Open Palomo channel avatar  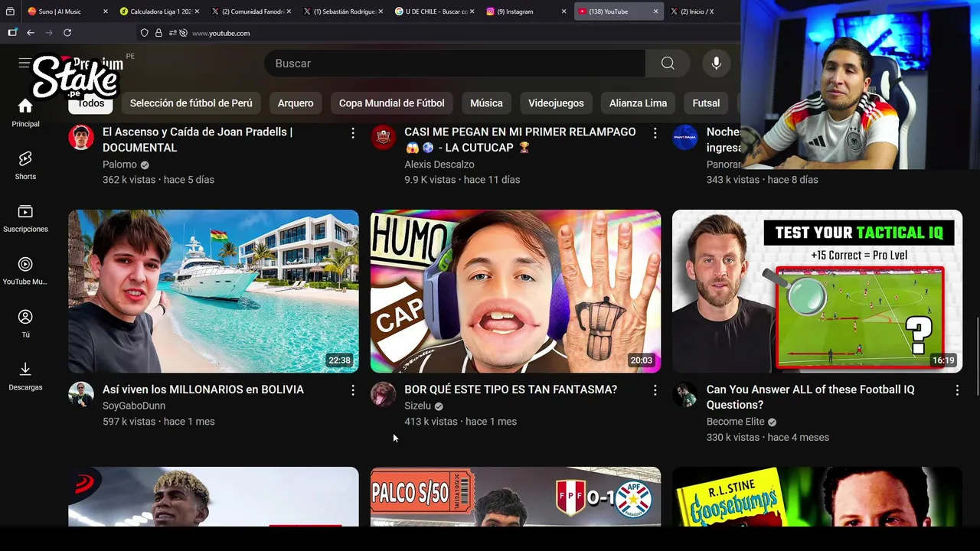(x=81, y=138)
